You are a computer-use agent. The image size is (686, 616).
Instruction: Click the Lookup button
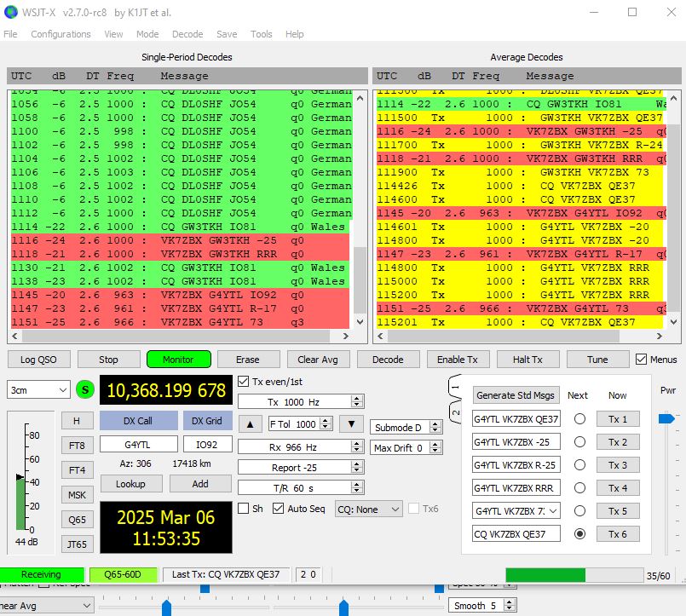click(x=131, y=483)
